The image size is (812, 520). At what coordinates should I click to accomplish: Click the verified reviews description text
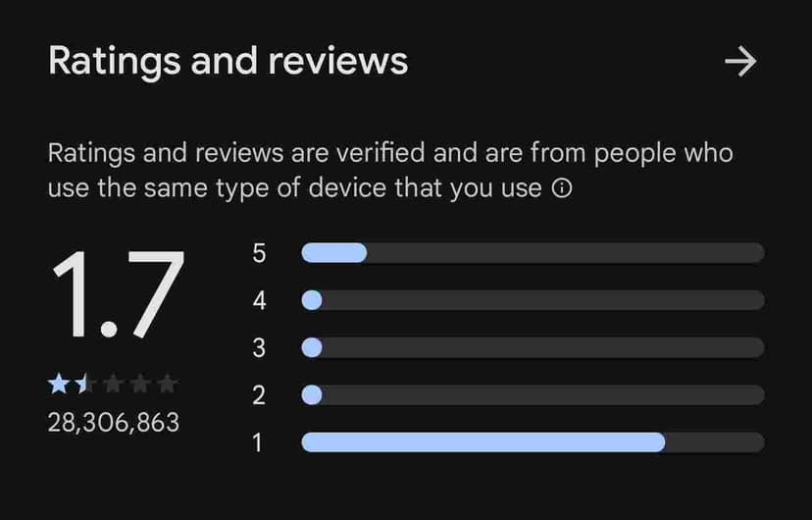(390, 170)
